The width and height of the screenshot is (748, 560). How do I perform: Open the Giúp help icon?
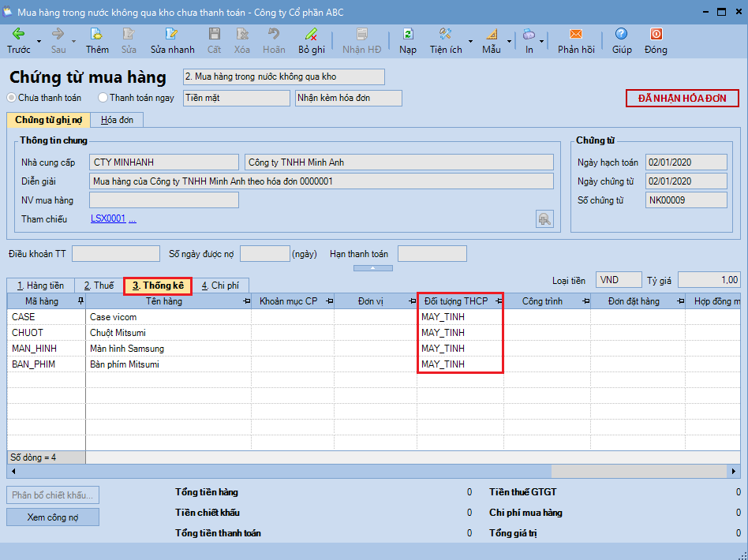622,34
